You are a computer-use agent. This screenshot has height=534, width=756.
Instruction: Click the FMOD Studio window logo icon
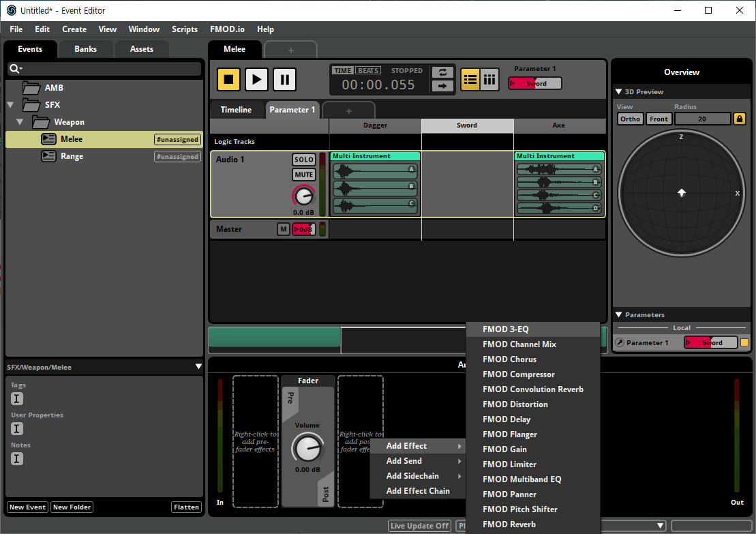pyautogui.click(x=11, y=10)
